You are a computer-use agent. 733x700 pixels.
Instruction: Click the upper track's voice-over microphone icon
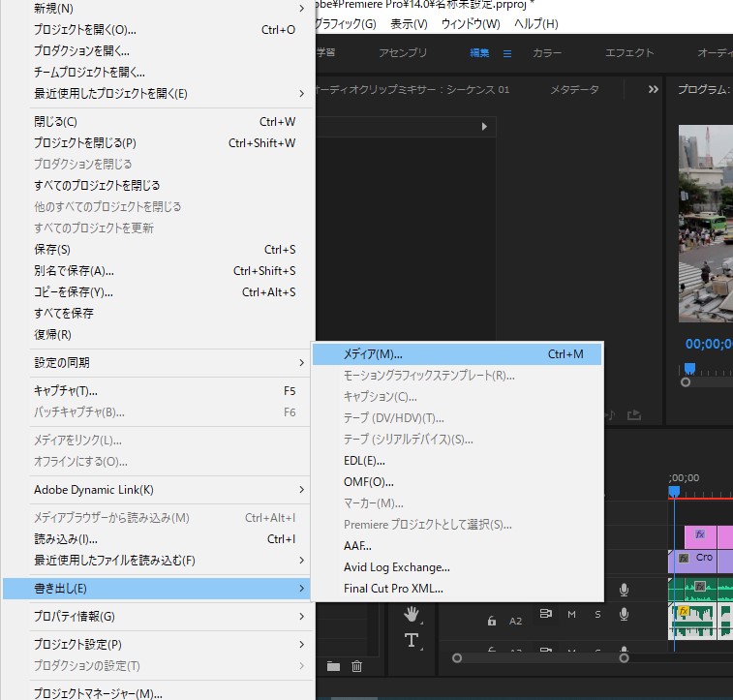coord(624,590)
